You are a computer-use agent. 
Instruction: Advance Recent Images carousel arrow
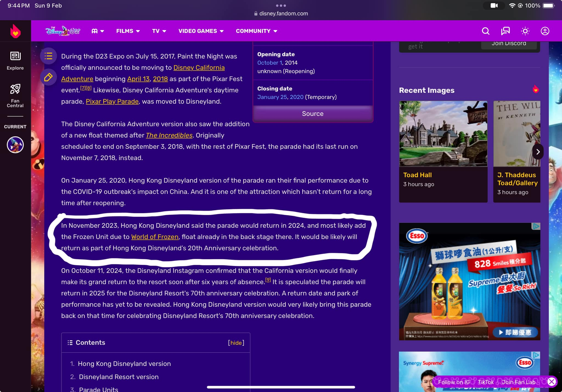pyautogui.click(x=538, y=152)
